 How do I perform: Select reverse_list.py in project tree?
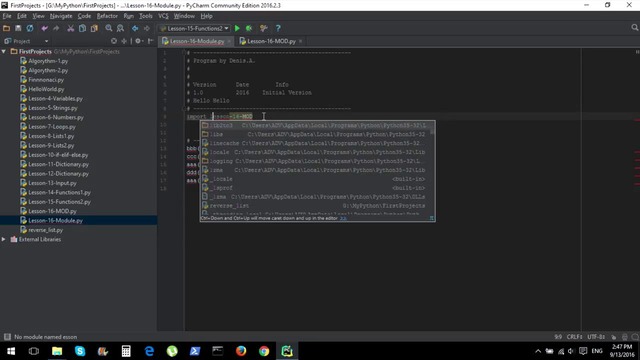pyautogui.click(x=45, y=230)
